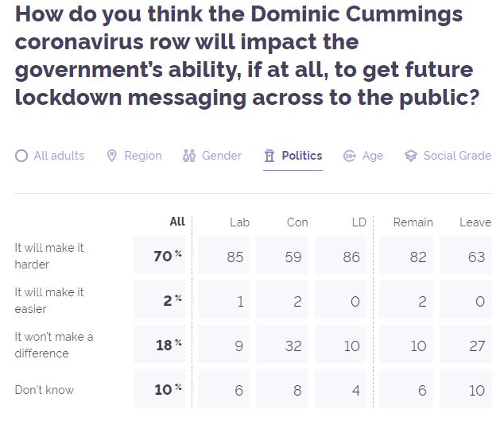Image resolution: width=504 pixels, height=421 pixels.
Task: Click the Politics building icon
Action: pos(269,156)
